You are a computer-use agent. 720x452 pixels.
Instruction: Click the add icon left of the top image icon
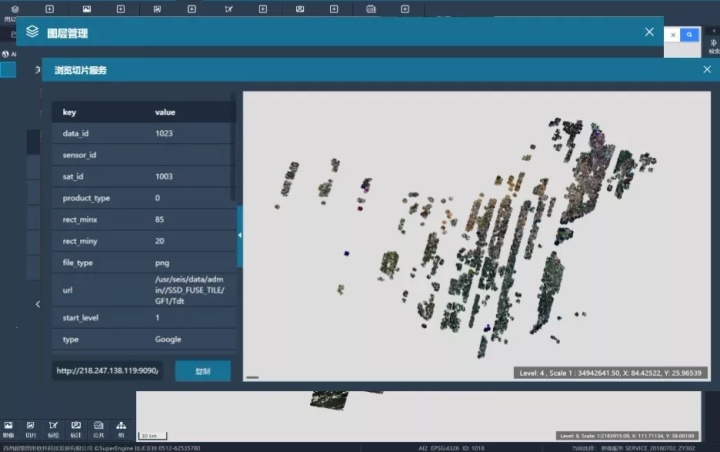tap(50, 9)
